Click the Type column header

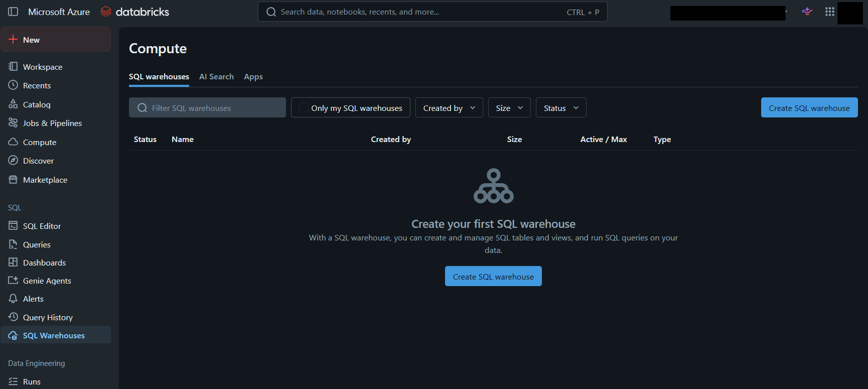coord(662,140)
